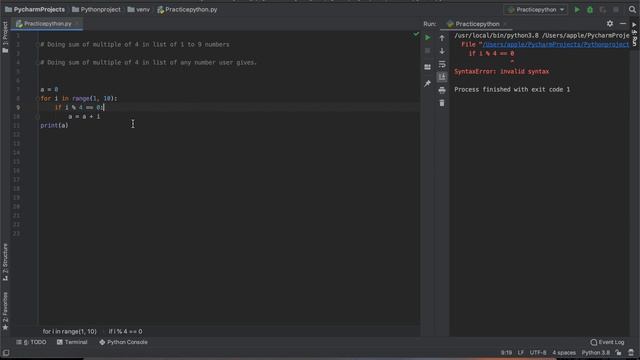640x360 pixels.
Task: Rerun program using Run panel's green arrow
Action: [x=427, y=38]
